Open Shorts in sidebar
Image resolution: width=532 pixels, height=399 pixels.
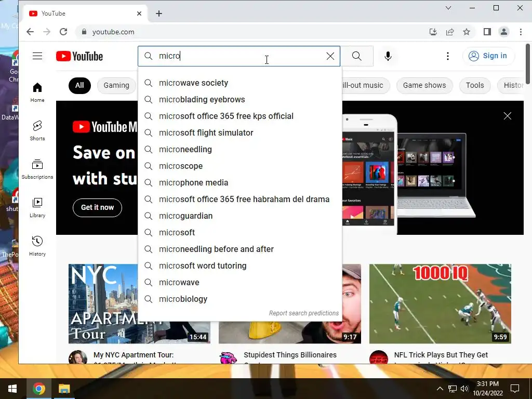pyautogui.click(x=37, y=130)
